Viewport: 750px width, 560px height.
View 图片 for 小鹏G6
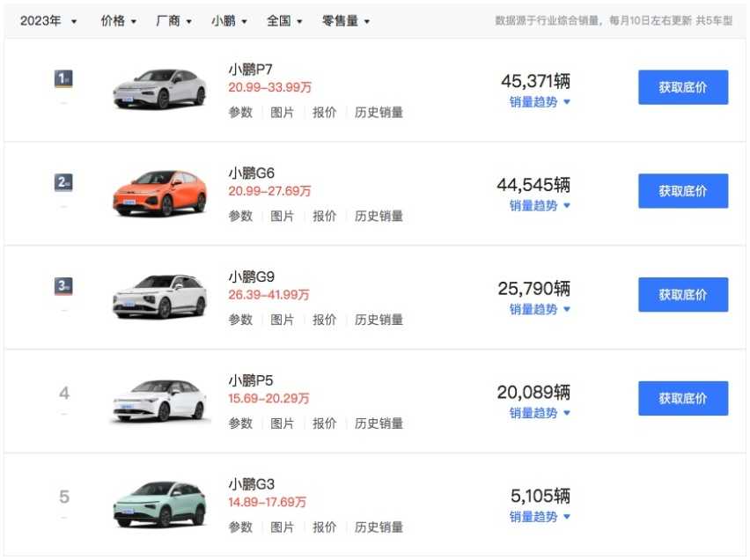283,216
